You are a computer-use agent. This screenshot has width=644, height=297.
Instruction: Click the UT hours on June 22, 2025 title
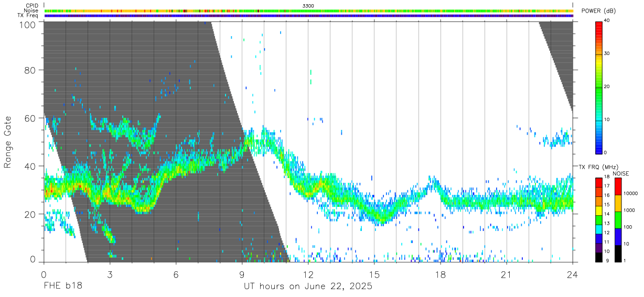(x=308, y=287)
